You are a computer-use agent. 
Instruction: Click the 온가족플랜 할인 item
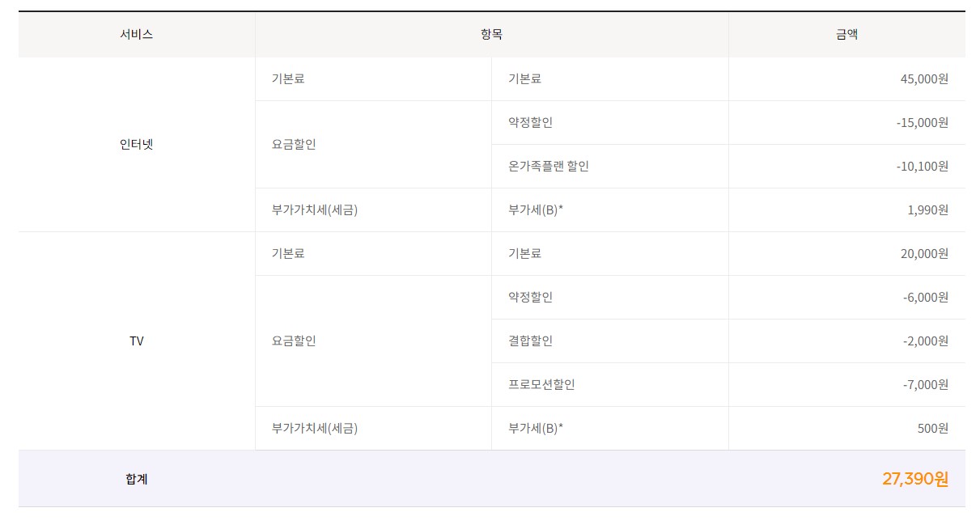(x=549, y=167)
